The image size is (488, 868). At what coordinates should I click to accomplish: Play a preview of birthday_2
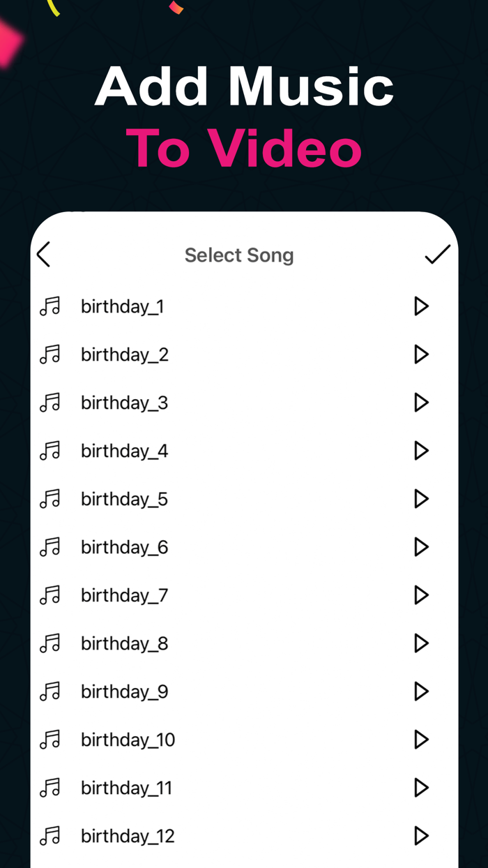coord(421,354)
